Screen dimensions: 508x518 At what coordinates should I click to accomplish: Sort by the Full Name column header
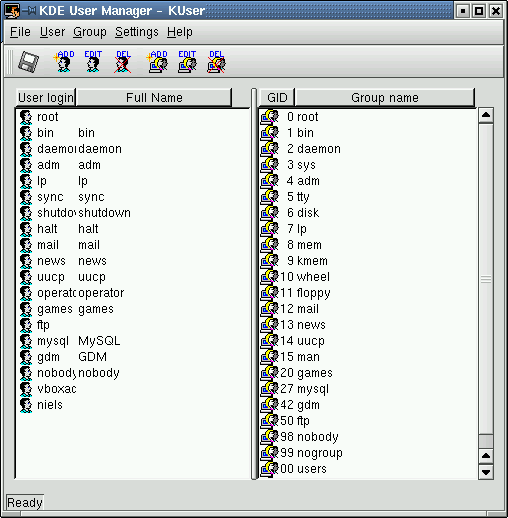coord(154,98)
